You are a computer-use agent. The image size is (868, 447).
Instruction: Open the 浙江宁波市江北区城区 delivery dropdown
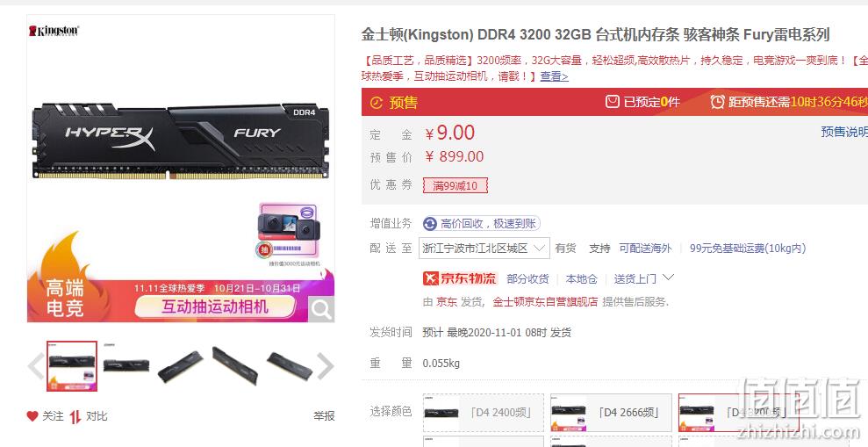(x=484, y=249)
